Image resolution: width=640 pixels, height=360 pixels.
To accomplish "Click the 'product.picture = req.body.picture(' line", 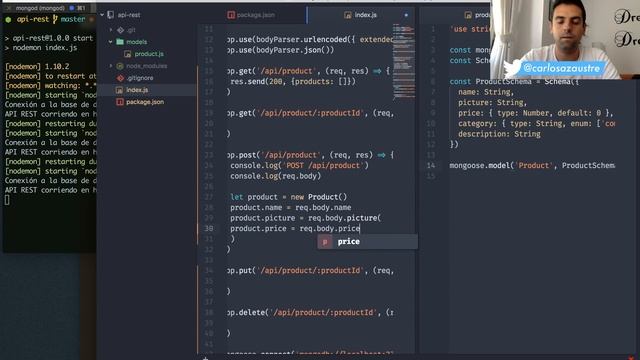I will 306,218.
